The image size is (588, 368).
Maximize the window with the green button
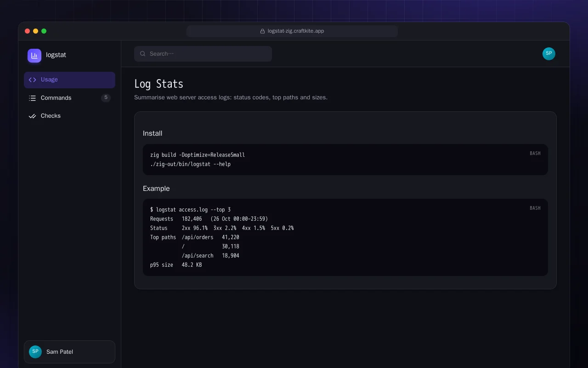click(x=44, y=31)
